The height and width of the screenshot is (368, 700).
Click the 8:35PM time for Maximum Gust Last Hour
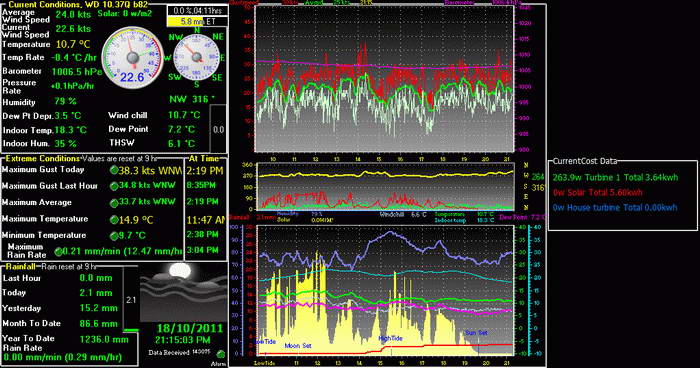(x=201, y=185)
